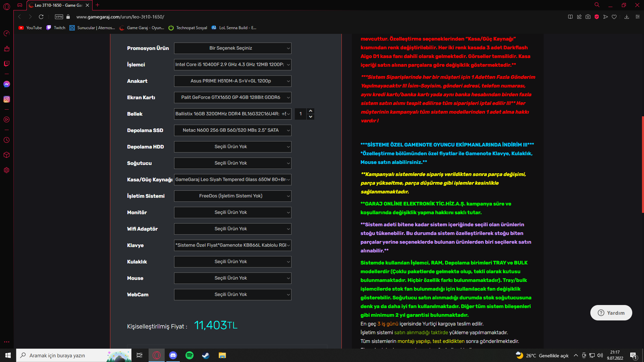The width and height of the screenshot is (644, 362).
Task: Open the Ekran Kartı dropdown
Action: pos(232,98)
